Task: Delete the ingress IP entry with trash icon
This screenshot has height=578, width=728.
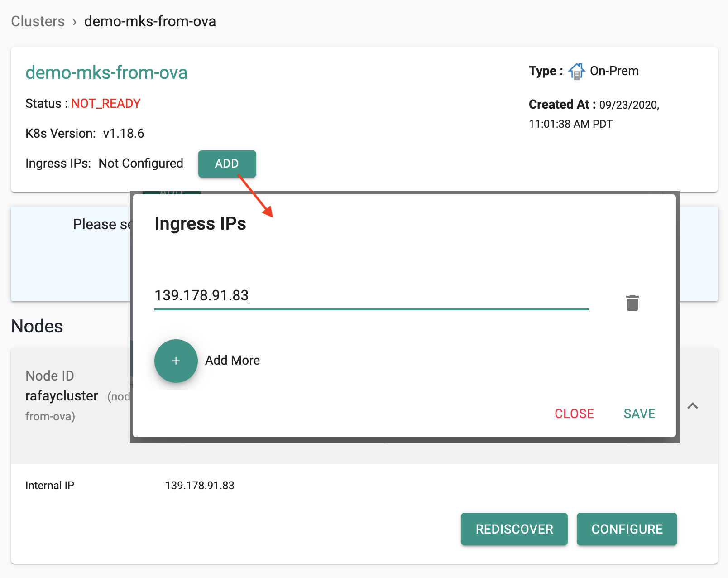Action: click(632, 303)
